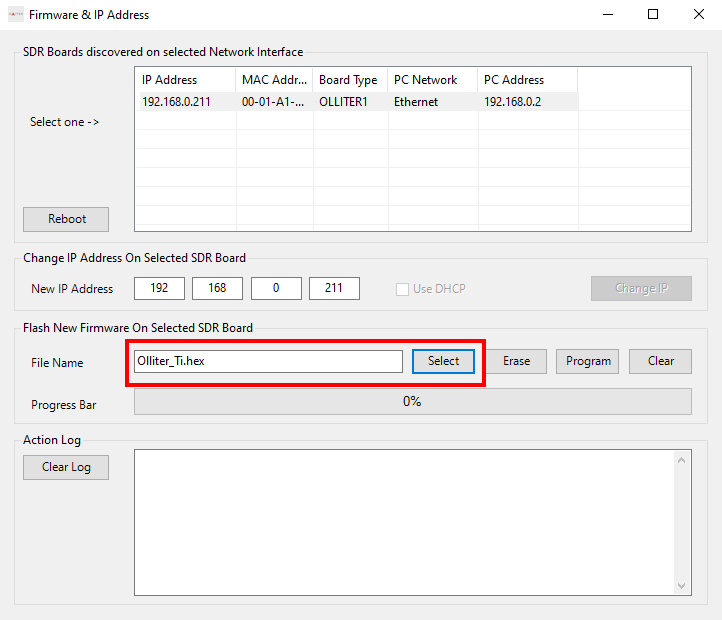Click Action Log scrollbar down arrow
This screenshot has height=620, width=722.
point(682,586)
